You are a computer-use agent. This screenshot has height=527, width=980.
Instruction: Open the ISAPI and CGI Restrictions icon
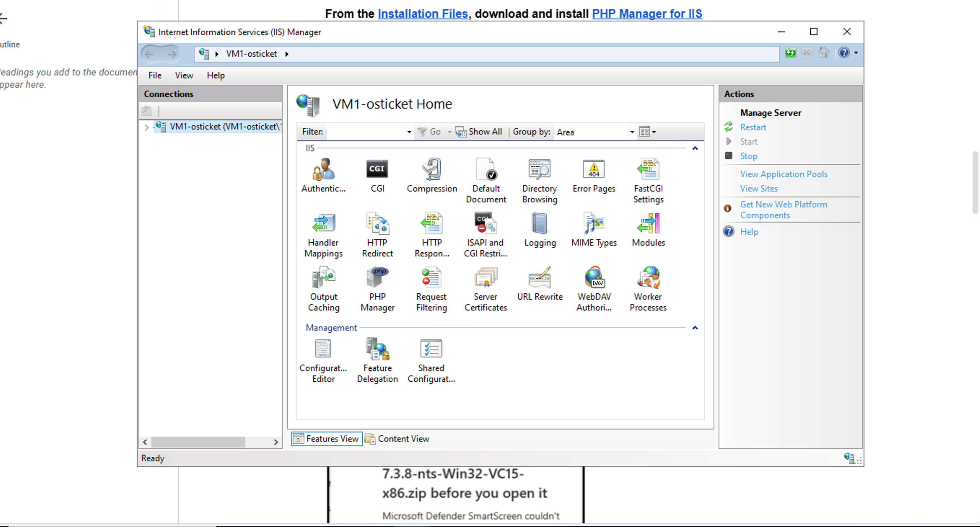[485, 224]
